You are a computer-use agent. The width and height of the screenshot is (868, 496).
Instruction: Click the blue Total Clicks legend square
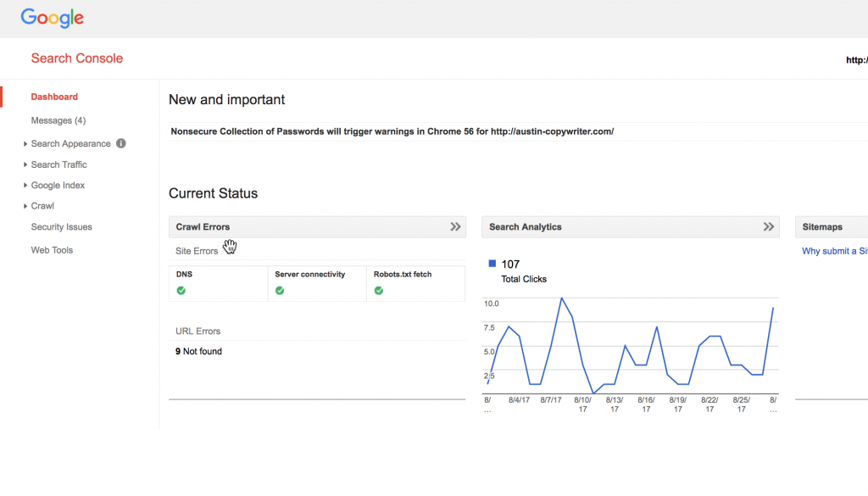[492, 264]
